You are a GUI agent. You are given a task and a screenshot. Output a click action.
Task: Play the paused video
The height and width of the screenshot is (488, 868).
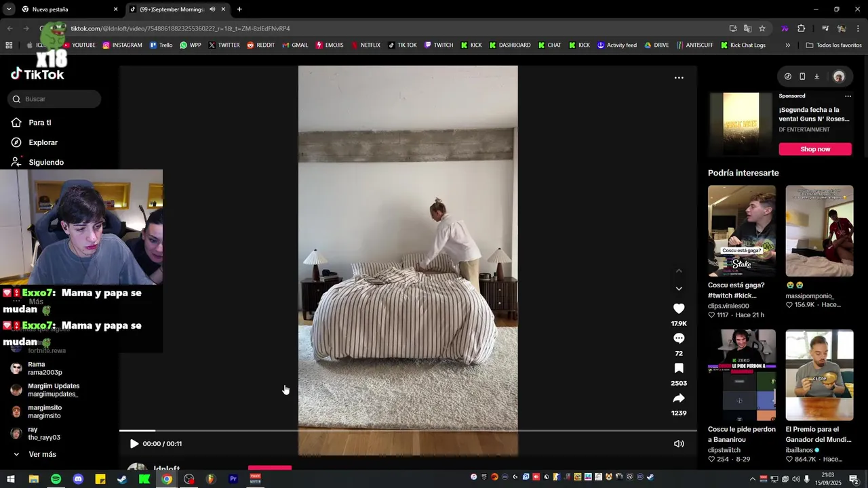pos(134,444)
